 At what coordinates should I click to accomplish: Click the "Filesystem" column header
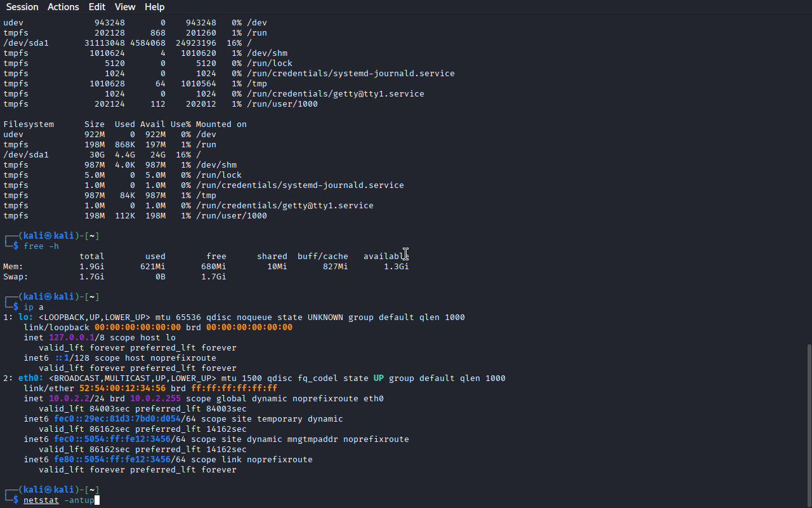coord(29,124)
